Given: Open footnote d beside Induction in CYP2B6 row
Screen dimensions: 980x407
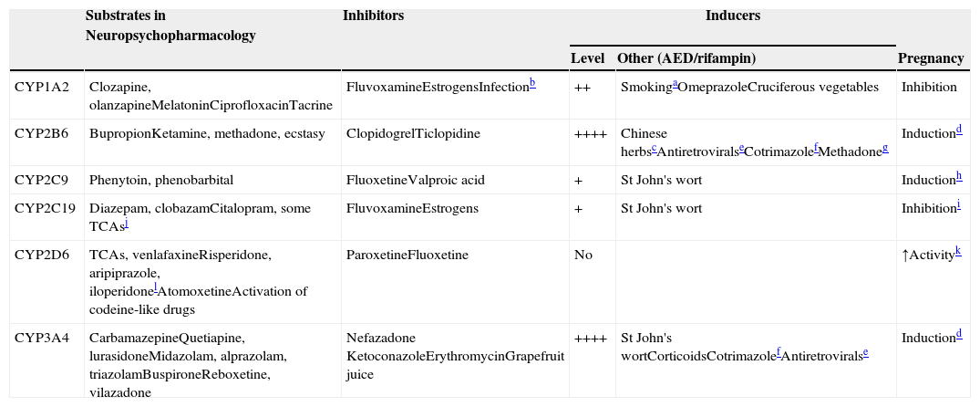Looking at the screenshot, I should [959, 130].
